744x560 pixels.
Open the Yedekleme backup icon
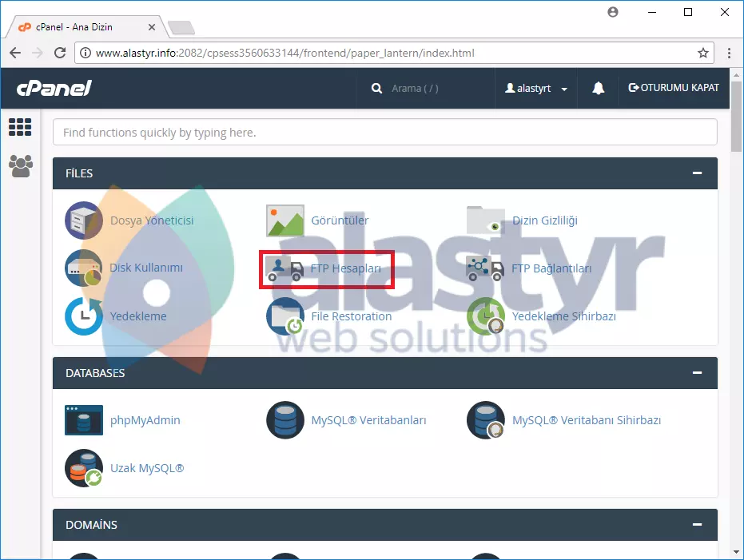click(84, 316)
